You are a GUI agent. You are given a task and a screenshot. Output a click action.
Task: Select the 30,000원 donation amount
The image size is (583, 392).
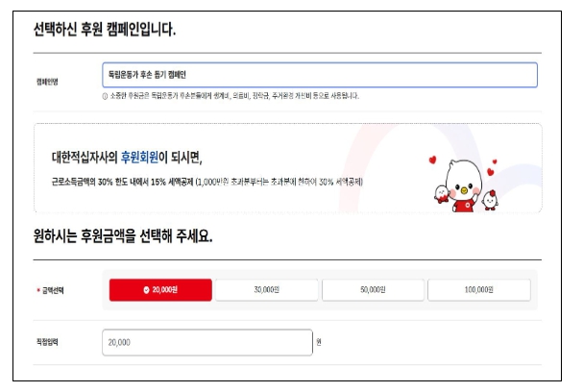tap(266, 289)
